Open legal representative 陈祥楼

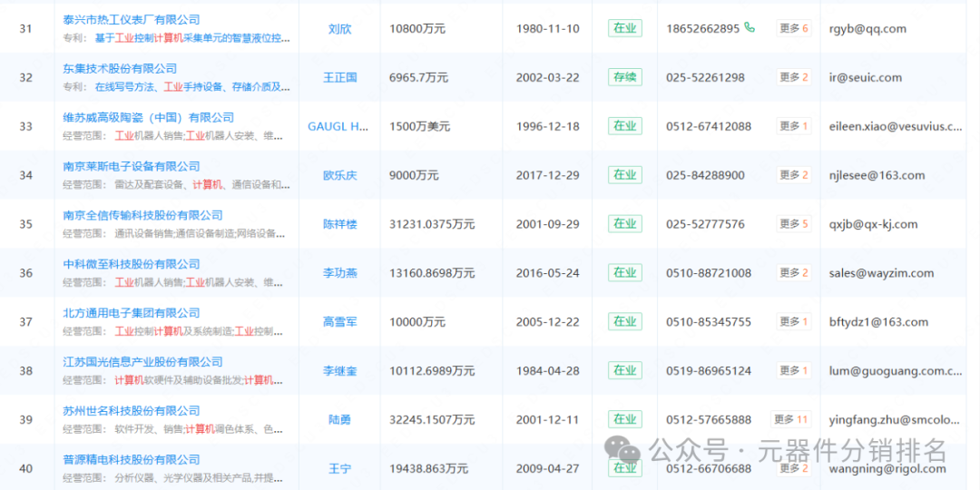339,224
